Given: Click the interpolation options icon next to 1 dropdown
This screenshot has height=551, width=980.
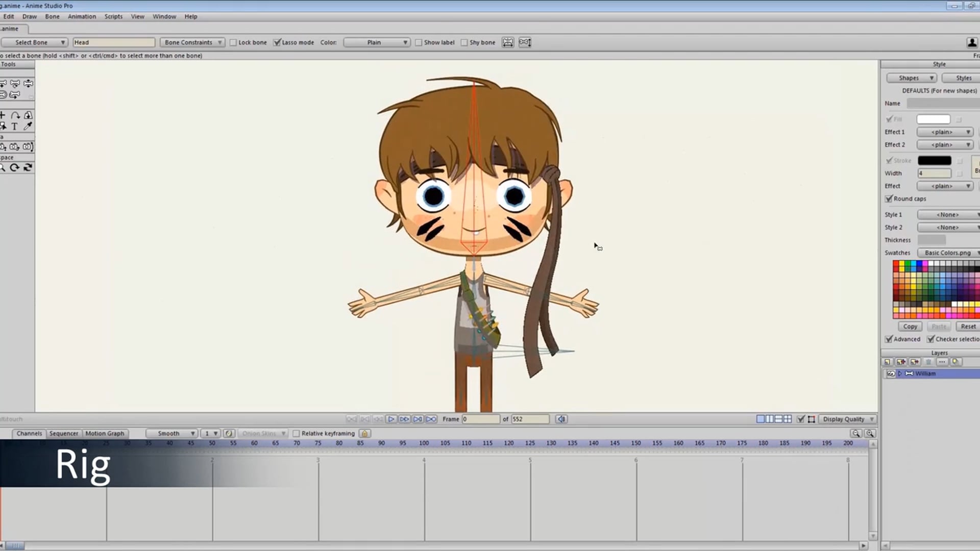Looking at the screenshot, I should (x=229, y=433).
